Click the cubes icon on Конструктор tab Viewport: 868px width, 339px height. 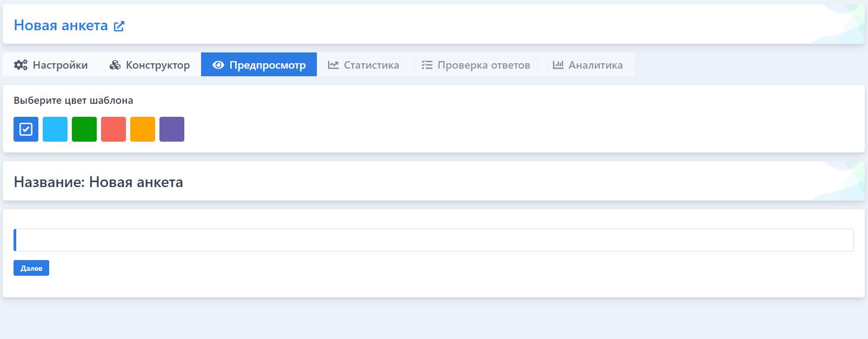pyautogui.click(x=115, y=65)
